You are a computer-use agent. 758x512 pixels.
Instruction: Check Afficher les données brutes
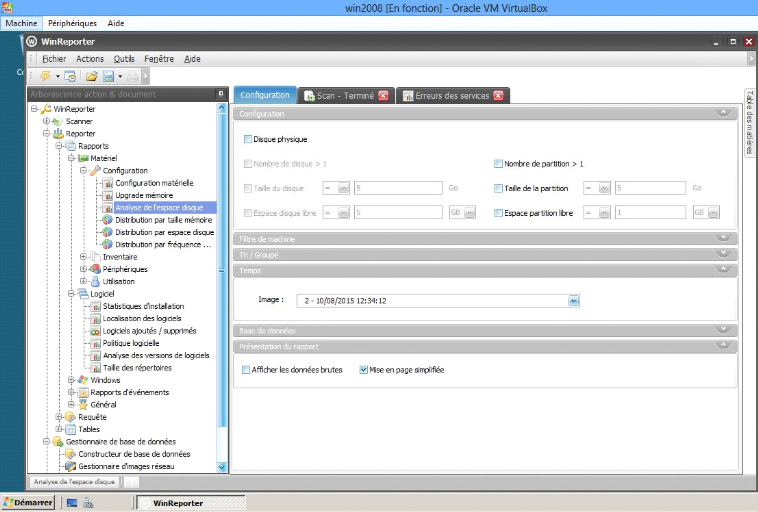(x=247, y=370)
